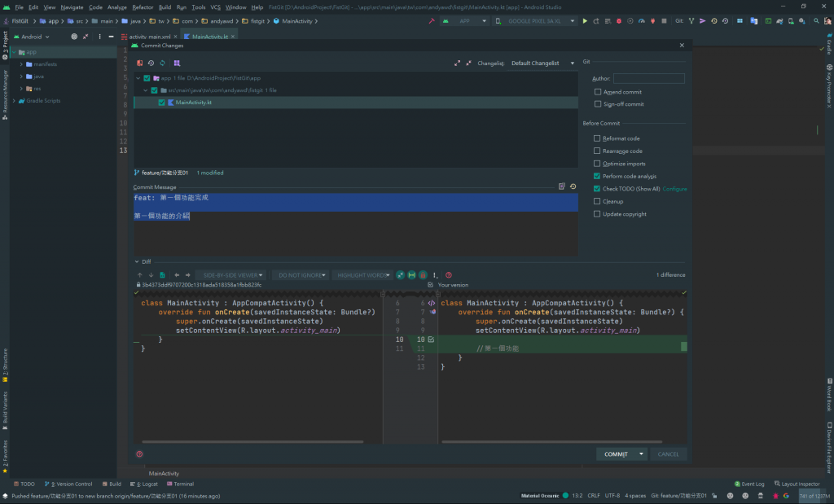The height and width of the screenshot is (504, 834).
Task: Open the Default Changelist dropdown
Action: [540, 63]
